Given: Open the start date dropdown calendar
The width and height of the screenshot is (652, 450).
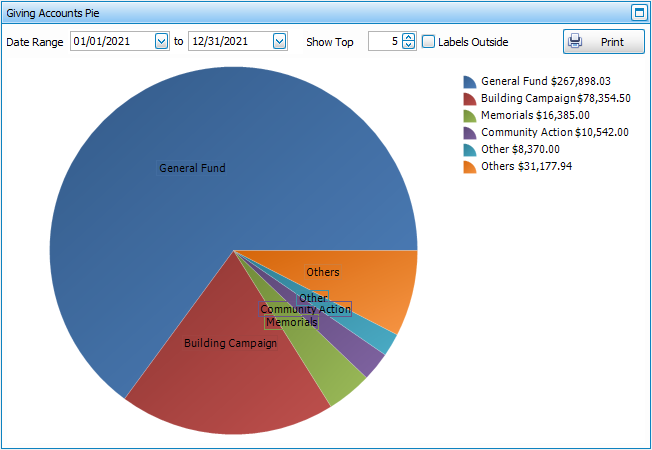Looking at the screenshot, I should [162, 42].
